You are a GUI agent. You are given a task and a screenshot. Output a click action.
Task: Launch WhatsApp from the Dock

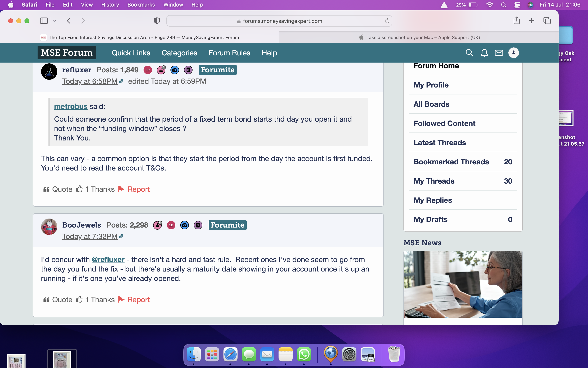[304, 354]
